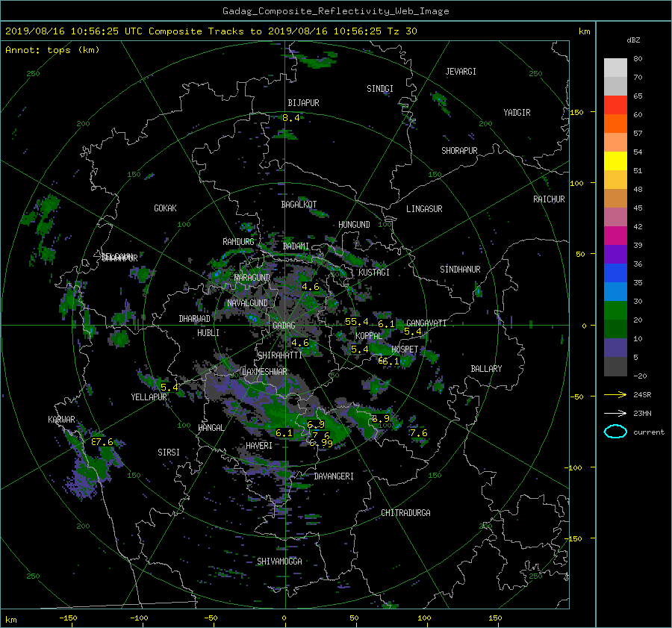Click the SHIVAMOGGA city label
Image resolution: width=672 pixels, height=628 pixels.
click(x=279, y=561)
